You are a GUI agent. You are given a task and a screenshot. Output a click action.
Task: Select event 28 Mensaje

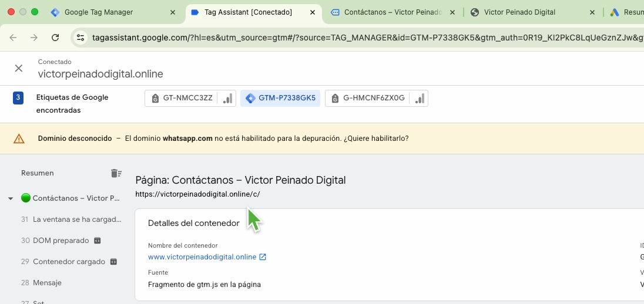[x=41, y=283]
